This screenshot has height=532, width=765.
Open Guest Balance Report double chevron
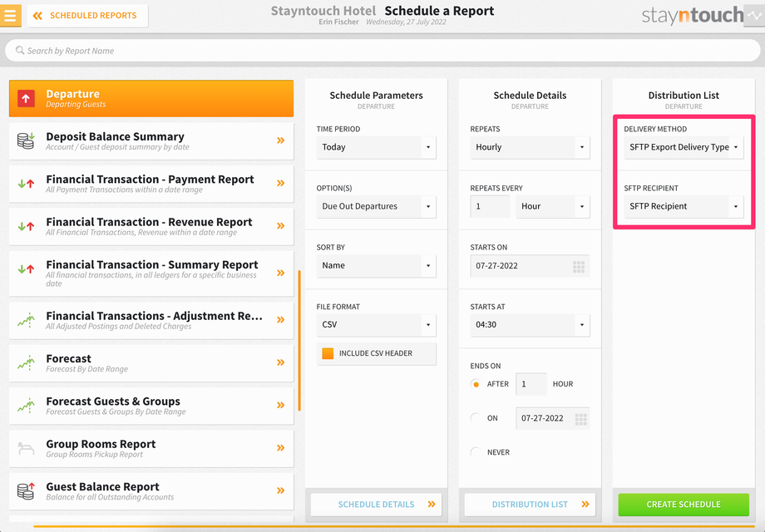(x=280, y=490)
